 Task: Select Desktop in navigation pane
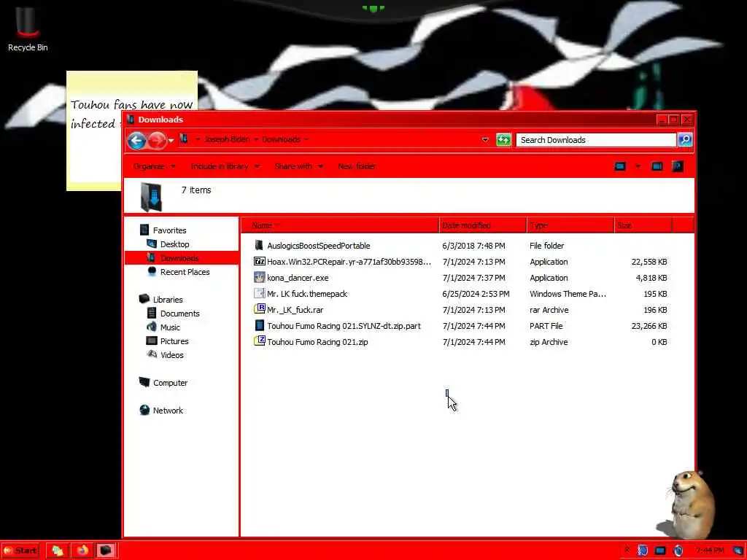coord(174,244)
